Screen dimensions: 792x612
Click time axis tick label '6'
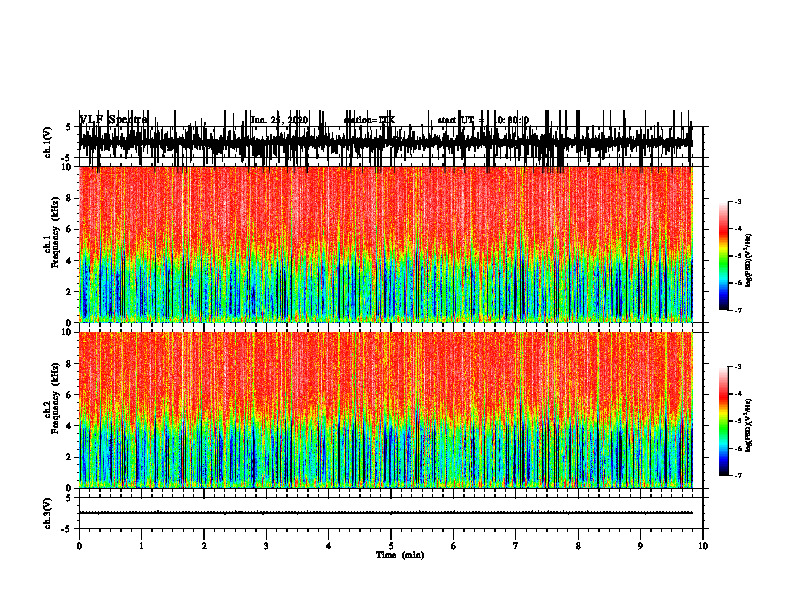point(453,546)
